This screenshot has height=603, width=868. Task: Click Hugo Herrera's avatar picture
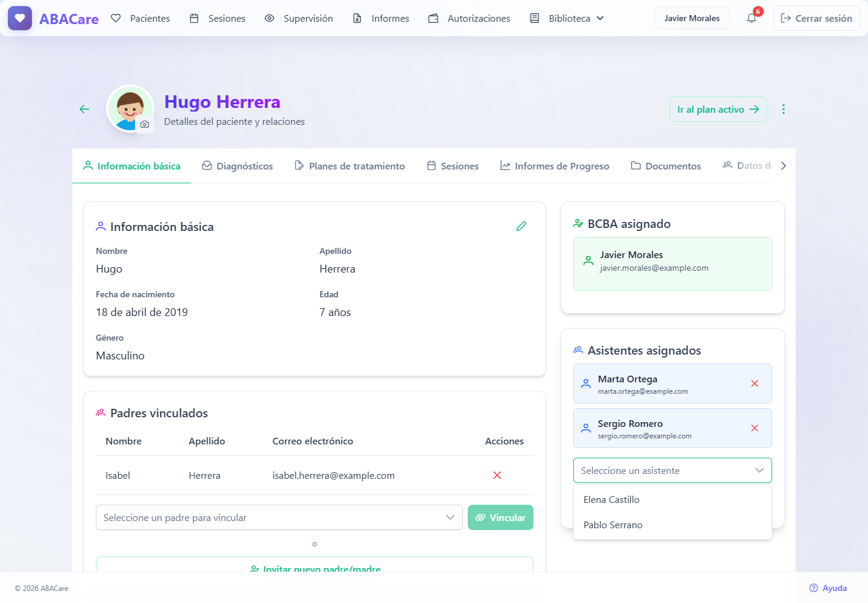pyautogui.click(x=130, y=109)
